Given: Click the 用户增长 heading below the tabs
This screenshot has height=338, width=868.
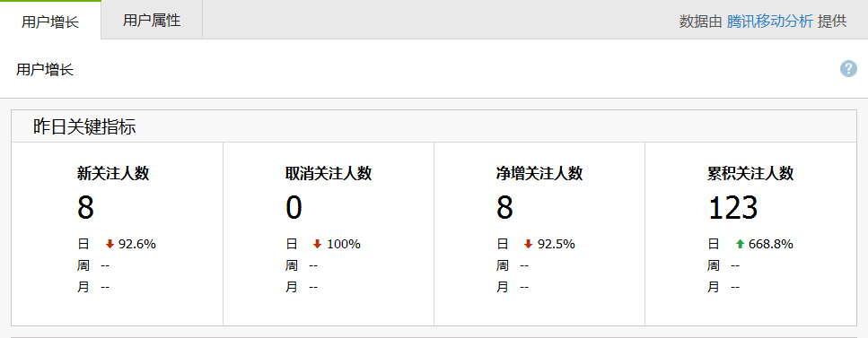Looking at the screenshot, I should point(45,70).
